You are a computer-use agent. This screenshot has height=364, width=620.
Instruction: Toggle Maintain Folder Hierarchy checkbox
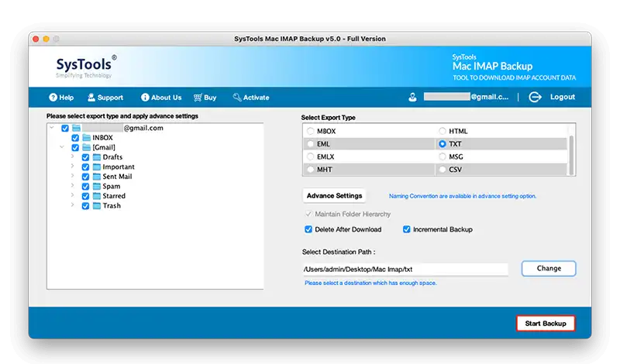pos(308,214)
